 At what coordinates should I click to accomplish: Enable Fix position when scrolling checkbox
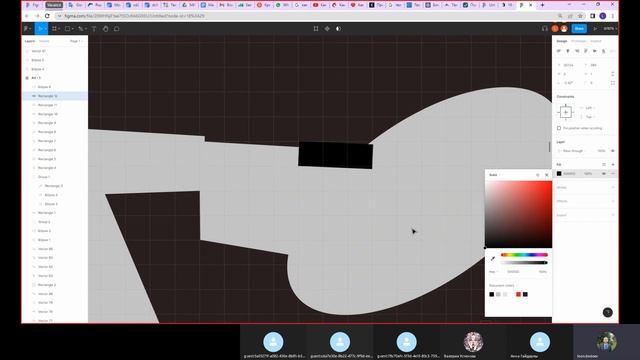coord(559,128)
